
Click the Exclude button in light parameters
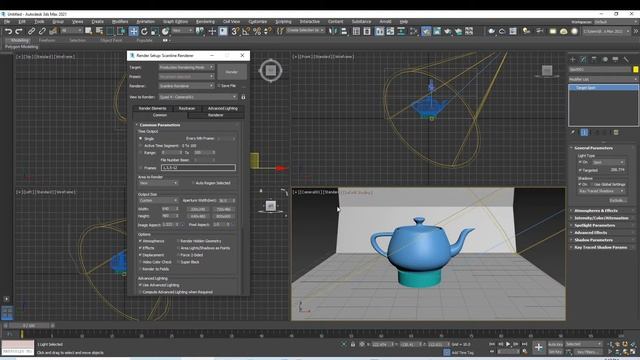click(x=618, y=200)
